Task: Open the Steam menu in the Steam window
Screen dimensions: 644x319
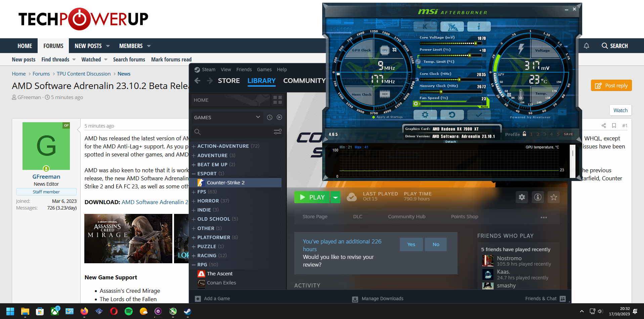Action: click(x=205, y=70)
